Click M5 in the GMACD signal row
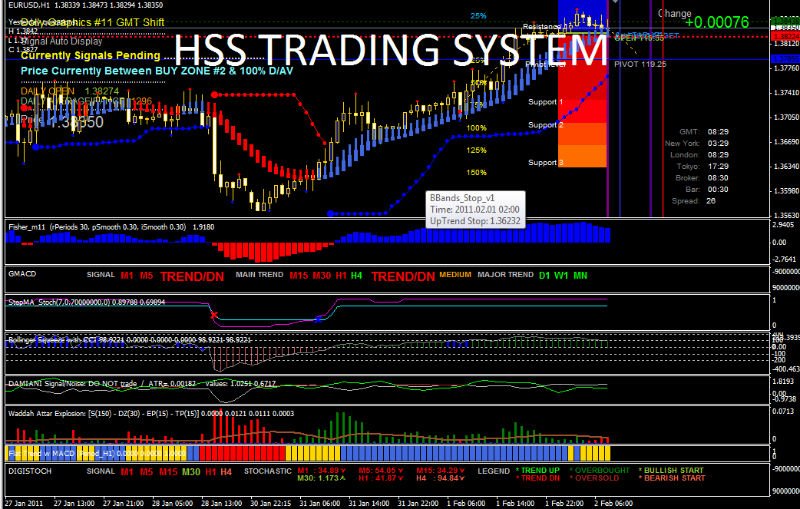The image size is (800, 509). (146, 276)
